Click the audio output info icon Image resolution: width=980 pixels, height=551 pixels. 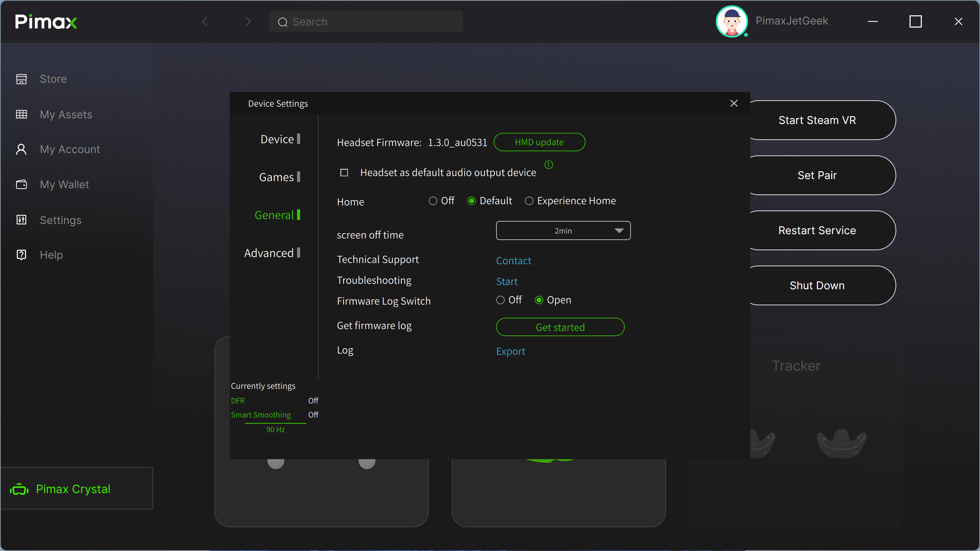(549, 165)
